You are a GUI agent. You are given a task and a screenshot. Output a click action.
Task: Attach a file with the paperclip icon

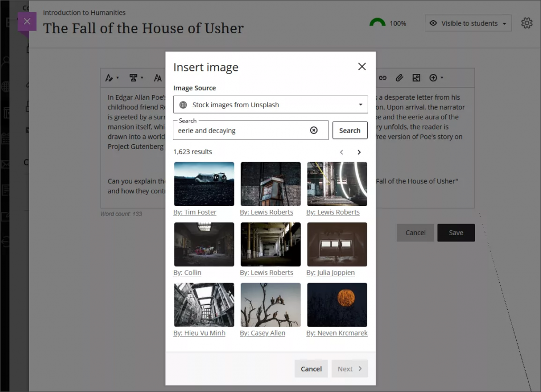(399, 78)
